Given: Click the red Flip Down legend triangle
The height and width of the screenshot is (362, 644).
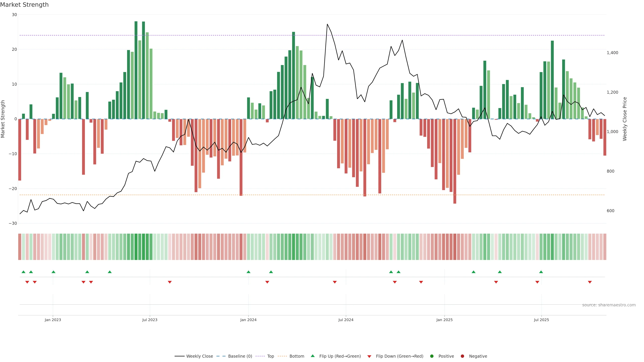Looking at the screenshot, I should (369, 356).
